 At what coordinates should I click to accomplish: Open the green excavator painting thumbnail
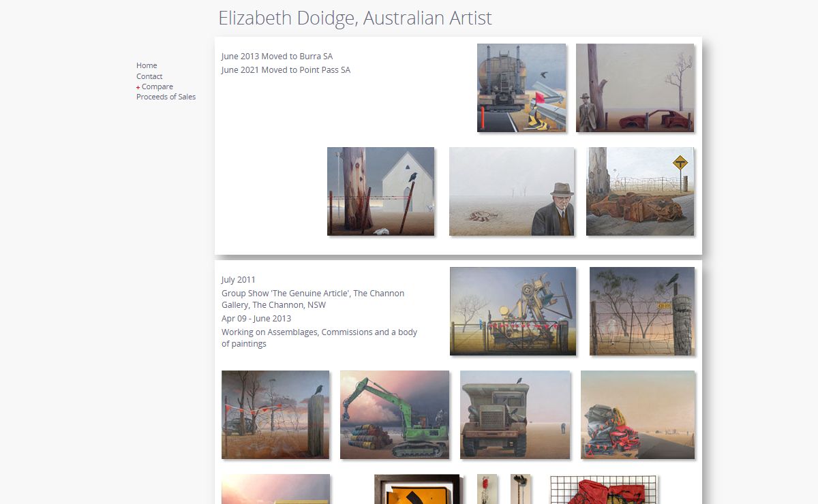pos(395,415)
